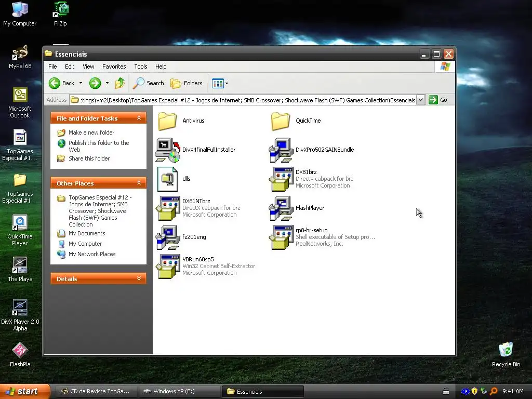
Task: Collapse File and Folder Tasks panel
Action: click(x=139, y=118)
